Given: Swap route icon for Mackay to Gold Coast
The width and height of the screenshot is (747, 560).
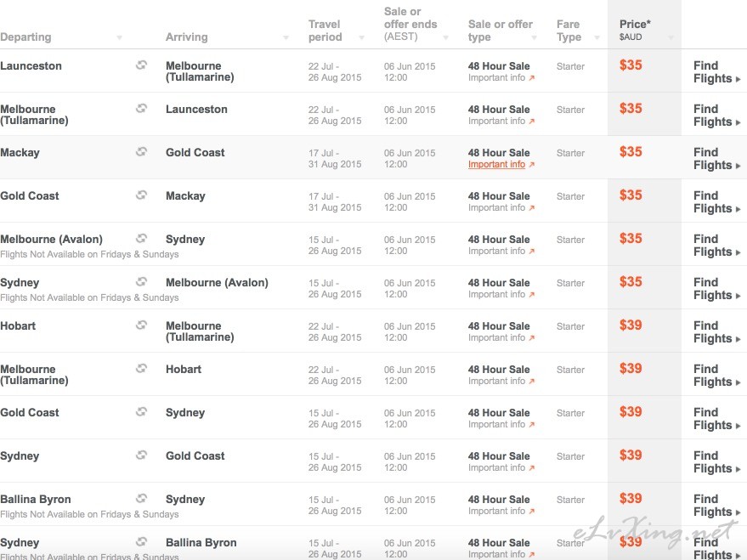Looking at the screenshot, I should 141,151.
